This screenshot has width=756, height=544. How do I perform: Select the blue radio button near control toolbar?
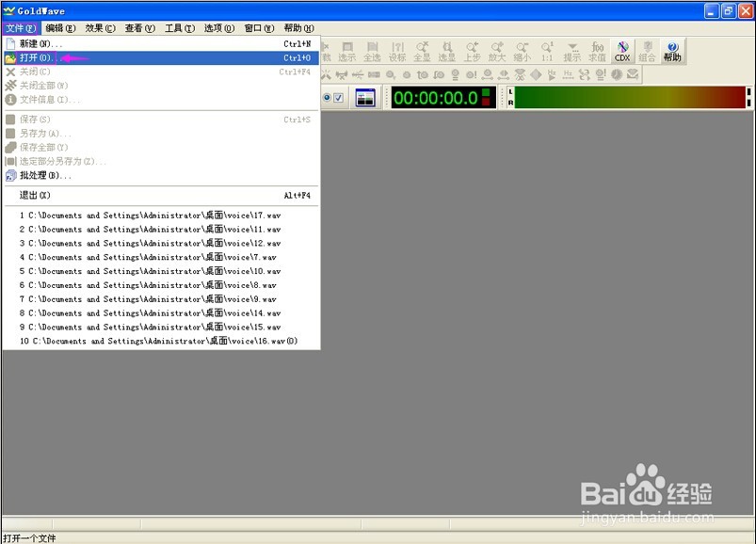click(x=327, y=98)
